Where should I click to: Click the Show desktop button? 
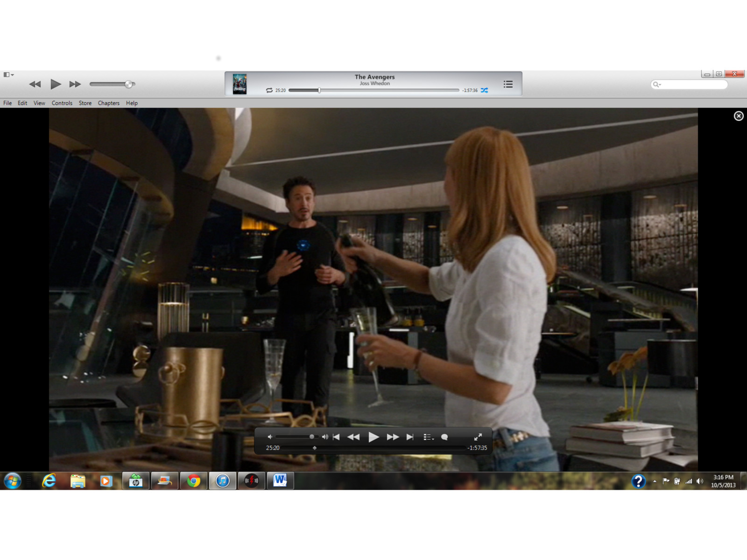tap(744, 481)
